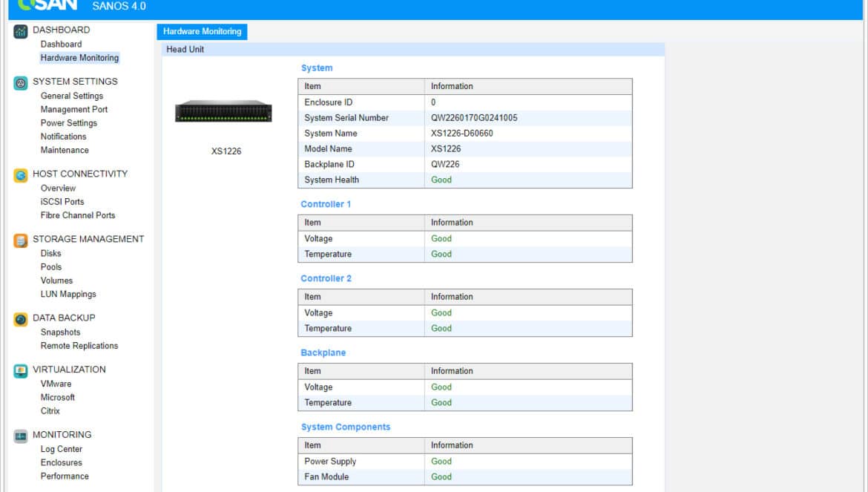The width and height of the screenshot is (868, 492).
Task: Click the SYSTEM SETTINGS section icon
Action: point(21,83)
